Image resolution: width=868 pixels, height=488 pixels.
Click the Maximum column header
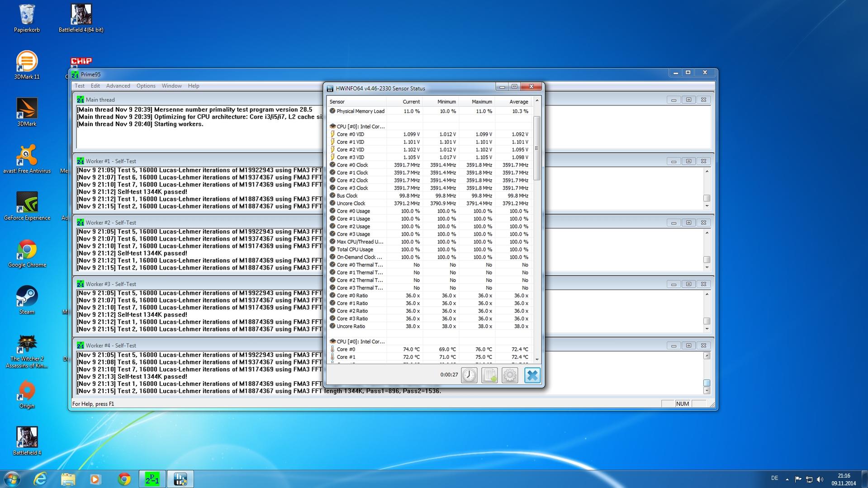[477, 102]
